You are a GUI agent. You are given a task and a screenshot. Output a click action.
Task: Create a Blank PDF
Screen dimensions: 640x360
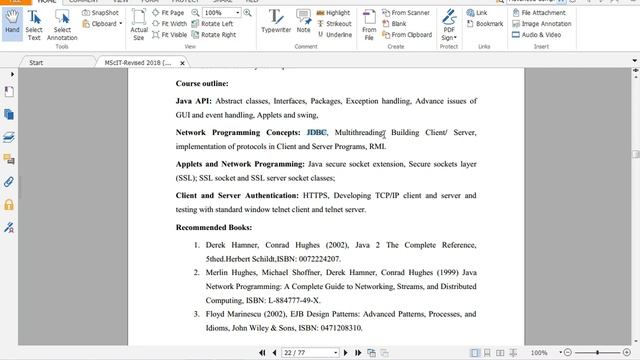pos(394,24)
